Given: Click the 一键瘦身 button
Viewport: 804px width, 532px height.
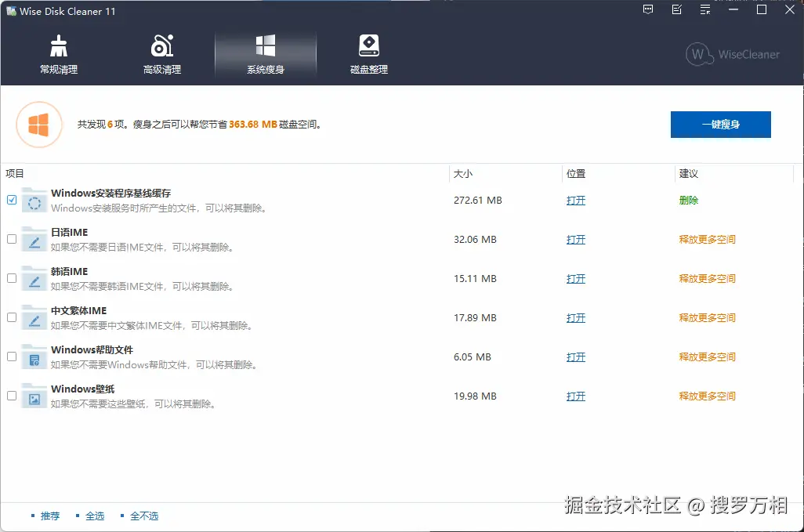Looking at the screenshot, I should pos(720,125).
